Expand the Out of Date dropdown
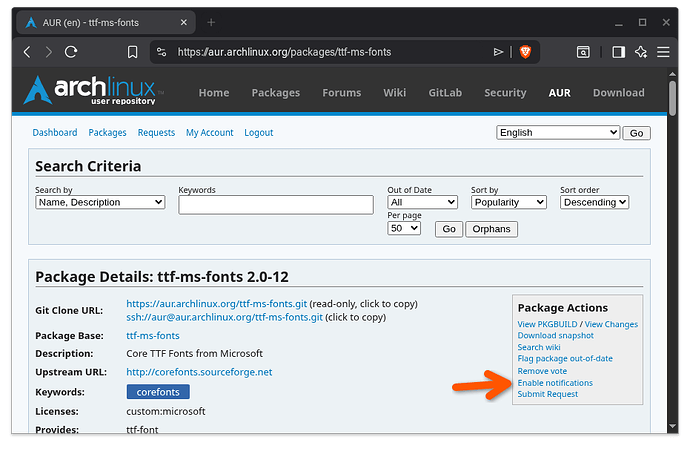Viewport: 690px width, 456px height. (422, 202)
